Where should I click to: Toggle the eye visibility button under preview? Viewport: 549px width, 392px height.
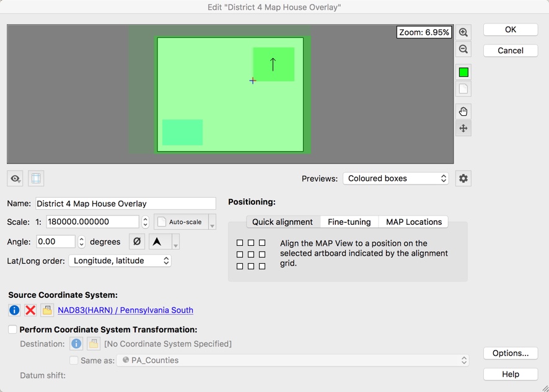coord(15,178)
